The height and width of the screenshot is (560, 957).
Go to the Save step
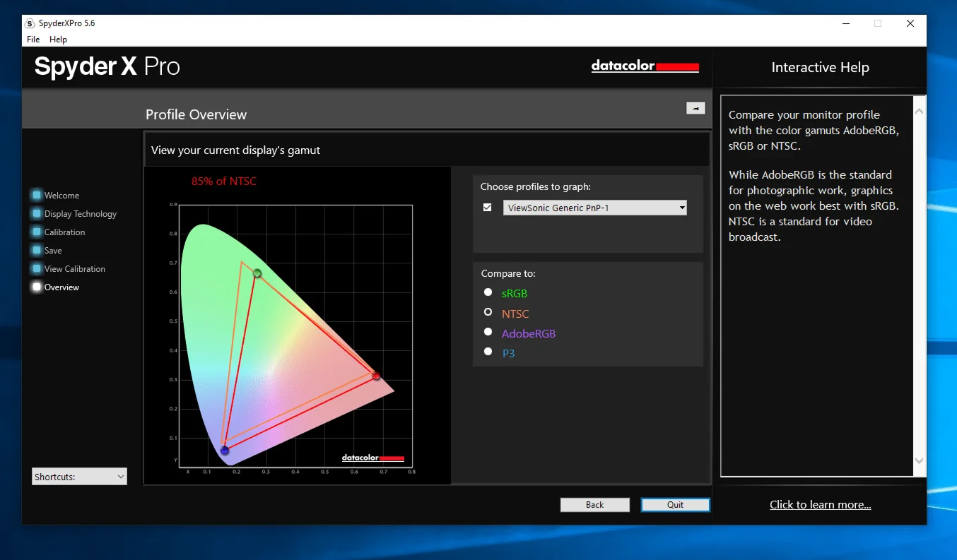click(47, 251)
